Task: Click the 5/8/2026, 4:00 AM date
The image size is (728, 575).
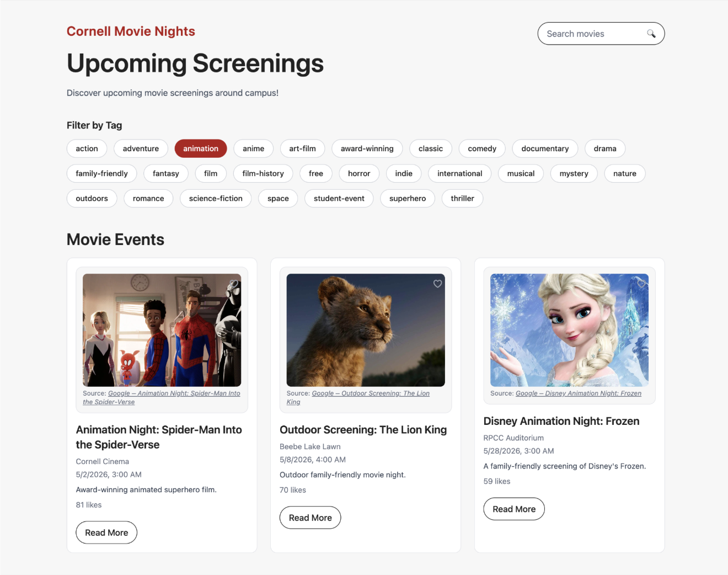Action: (313, 460)
